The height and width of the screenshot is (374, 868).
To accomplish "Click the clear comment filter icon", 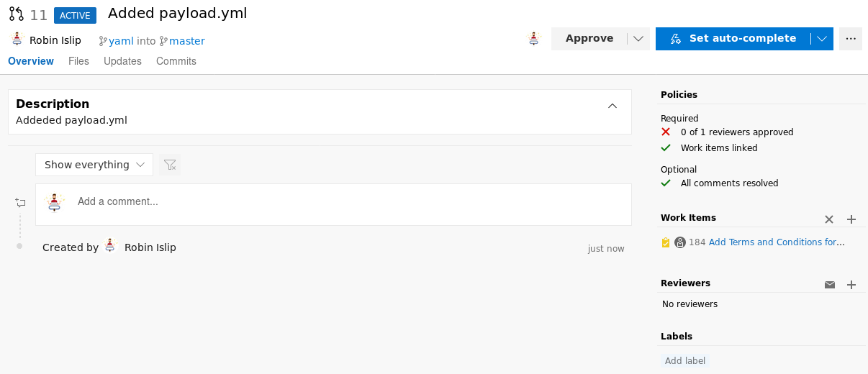I will point(170,165).
